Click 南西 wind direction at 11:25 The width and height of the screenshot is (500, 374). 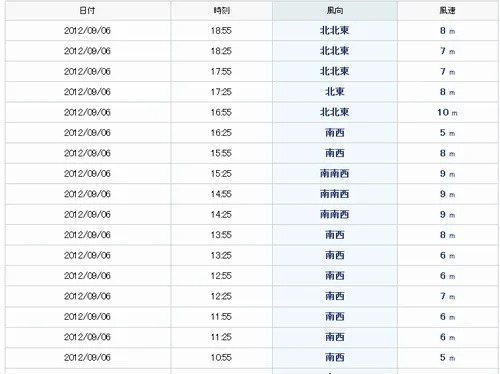click(x=335, y=337)
